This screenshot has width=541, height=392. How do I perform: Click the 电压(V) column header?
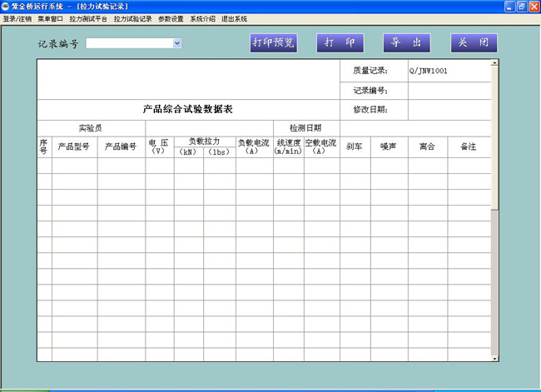(160, 147)
